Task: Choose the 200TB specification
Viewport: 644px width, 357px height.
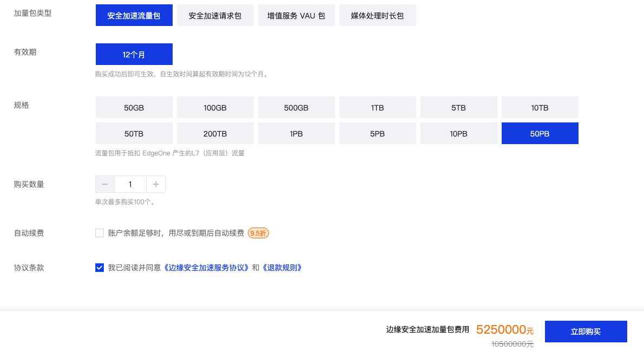Action: (x=215, y=134)
